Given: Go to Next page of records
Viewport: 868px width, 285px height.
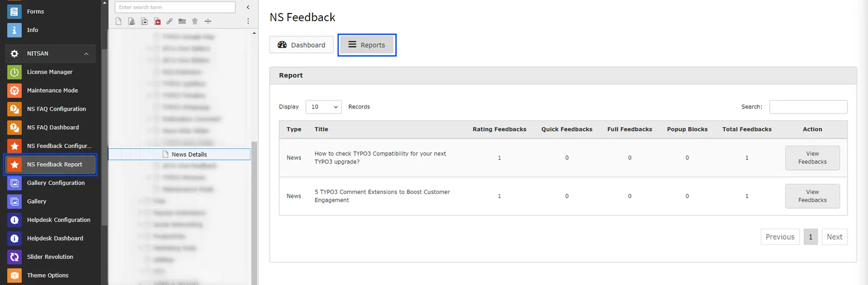Looking at the screenshot, I should (834, 237).
